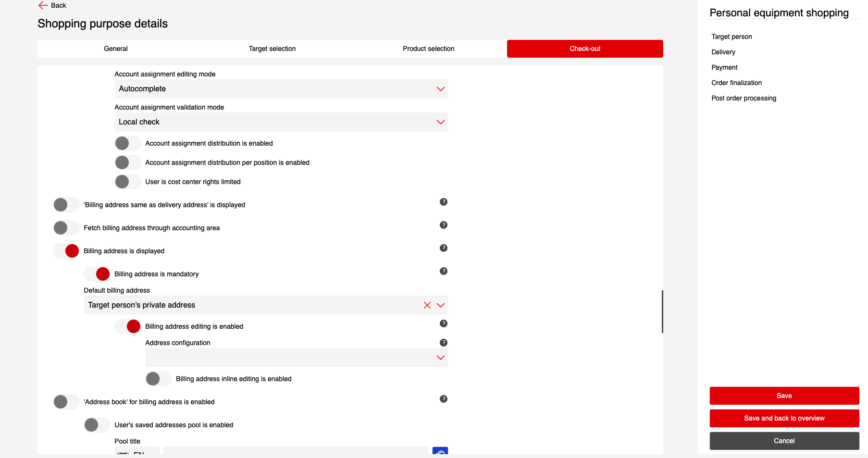Screen dimensions: 868x458
Task: Open help for 'Billing address same as delivery address'
Action: tap(443, 202)
